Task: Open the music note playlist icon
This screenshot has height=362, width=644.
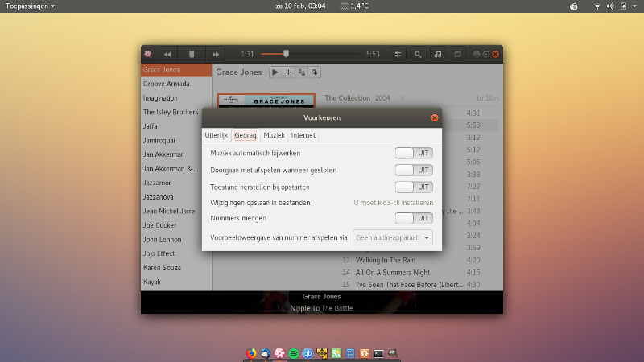Action: [438, 54]
